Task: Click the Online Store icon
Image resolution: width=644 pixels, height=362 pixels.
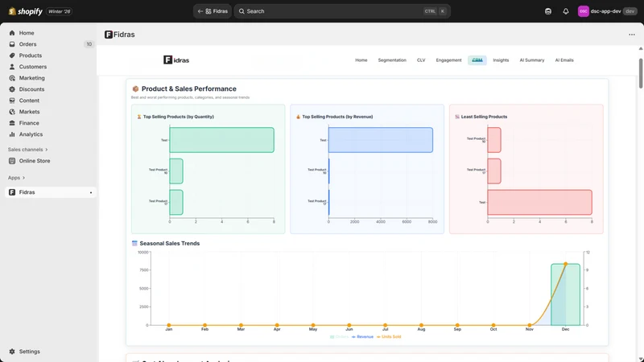Action: pyautogui.click(x=12, y=161)
